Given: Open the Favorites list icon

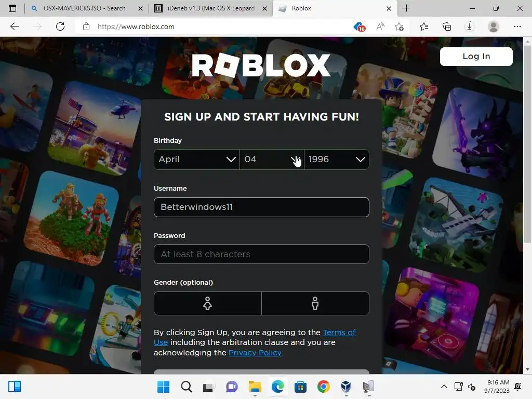Looking at the screenshot, I should pos(424,26).
